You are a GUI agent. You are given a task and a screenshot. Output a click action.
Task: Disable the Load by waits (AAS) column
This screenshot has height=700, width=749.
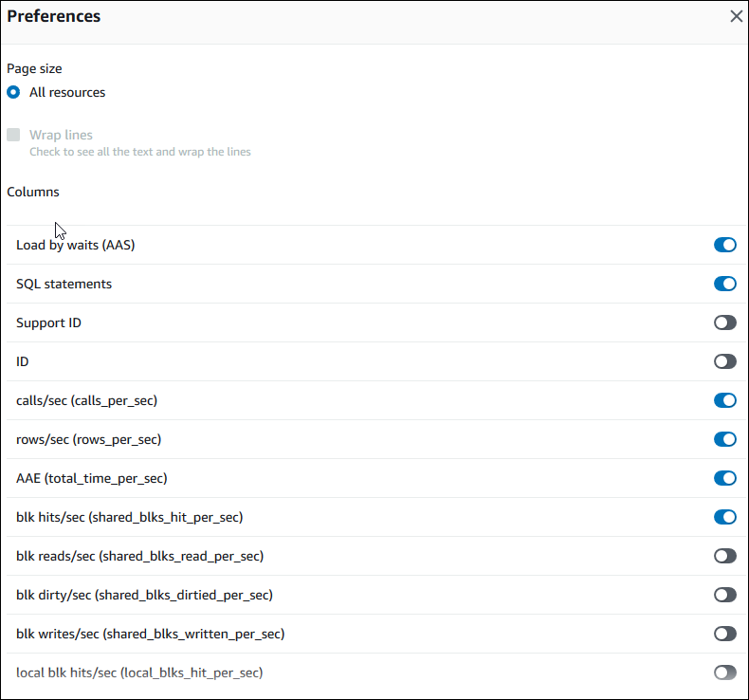(724, 245)
